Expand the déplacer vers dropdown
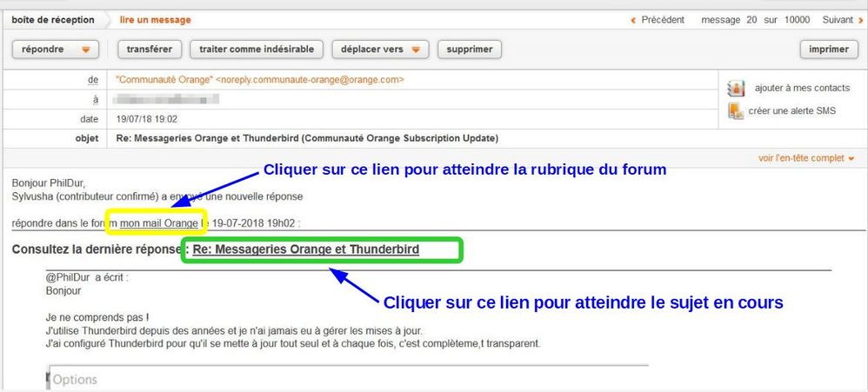 pyautogui.click(x=417, y=50)
